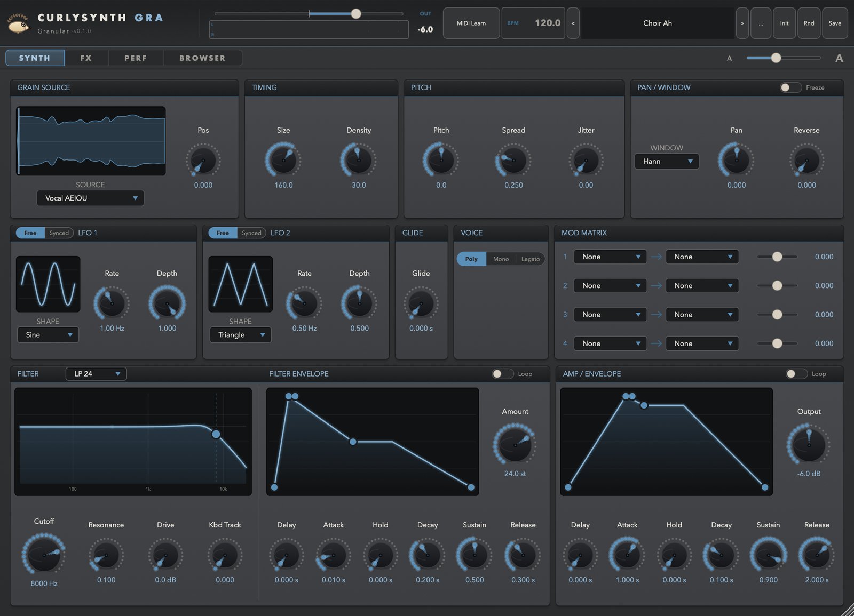
Task: Click the master output level slider
Action: [309, 14]
